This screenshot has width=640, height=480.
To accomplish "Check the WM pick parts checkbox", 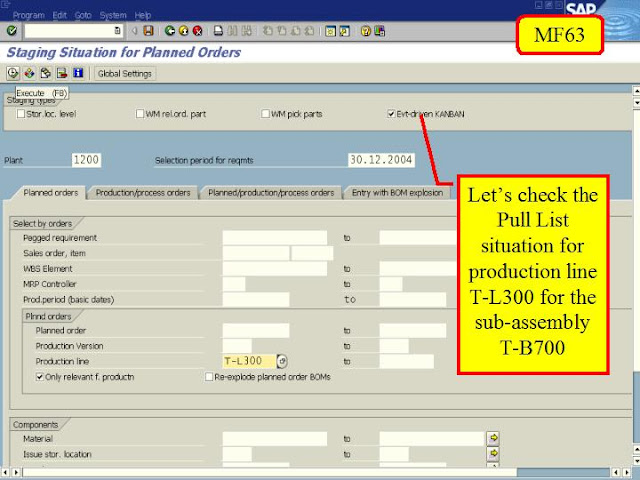I will 265,113.
